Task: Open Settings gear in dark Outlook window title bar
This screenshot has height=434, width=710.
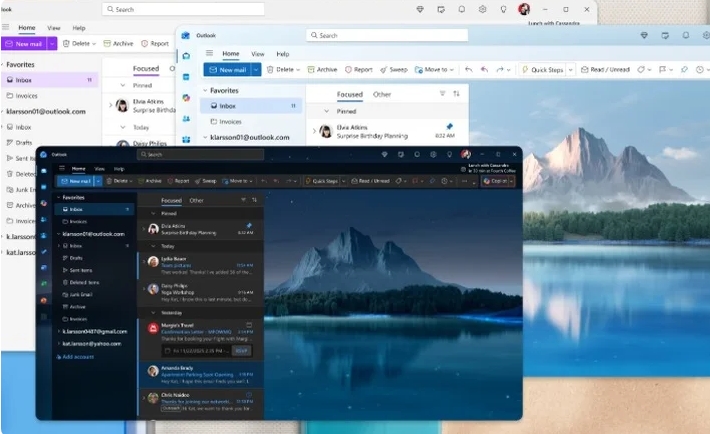Action: (x=433, y=154)
